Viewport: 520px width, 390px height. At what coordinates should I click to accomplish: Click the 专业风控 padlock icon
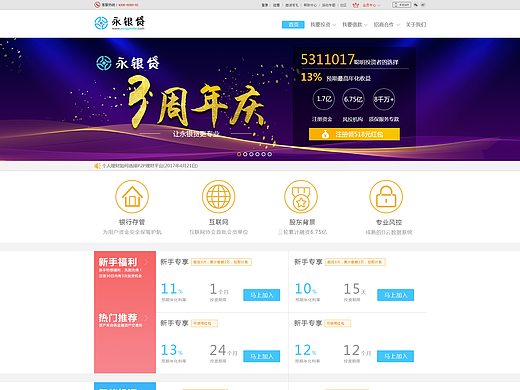386,197
